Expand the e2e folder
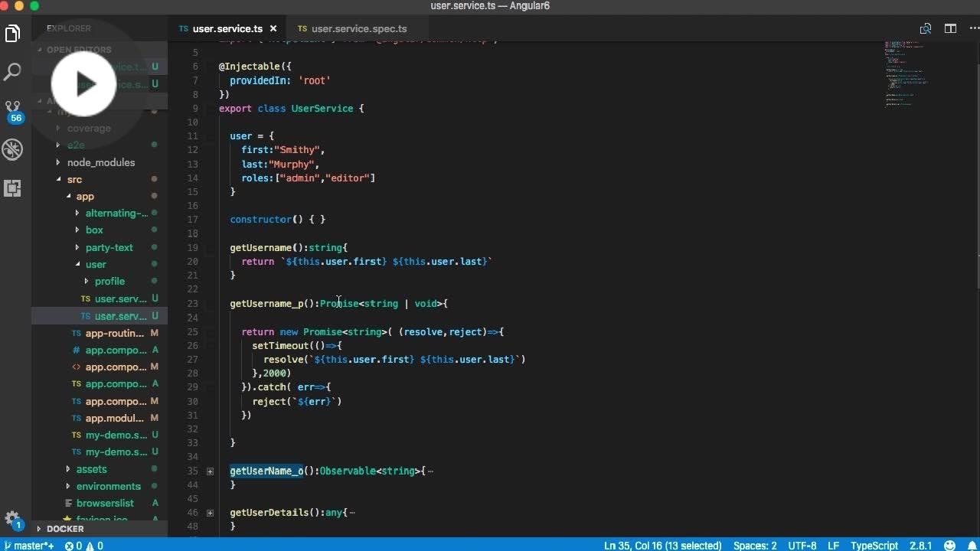This screenshot has width=980, height=551. click(58, 145)
